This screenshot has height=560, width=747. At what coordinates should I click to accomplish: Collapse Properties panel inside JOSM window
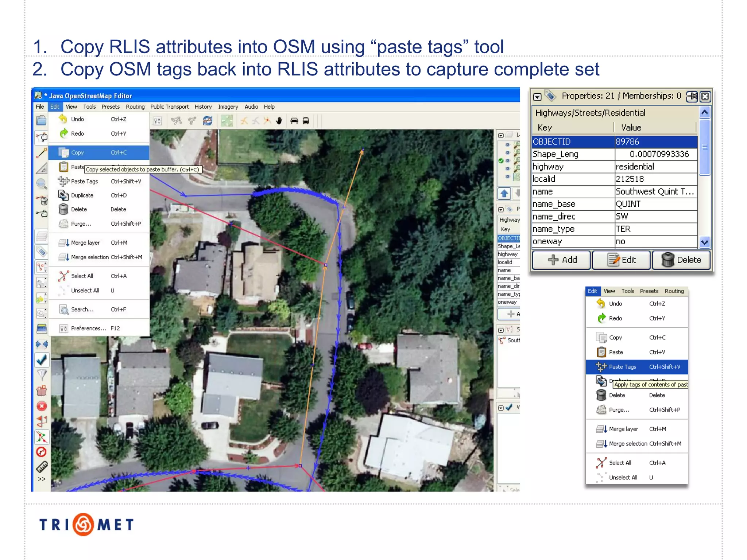pyautogui.click(x=501, y=210)
